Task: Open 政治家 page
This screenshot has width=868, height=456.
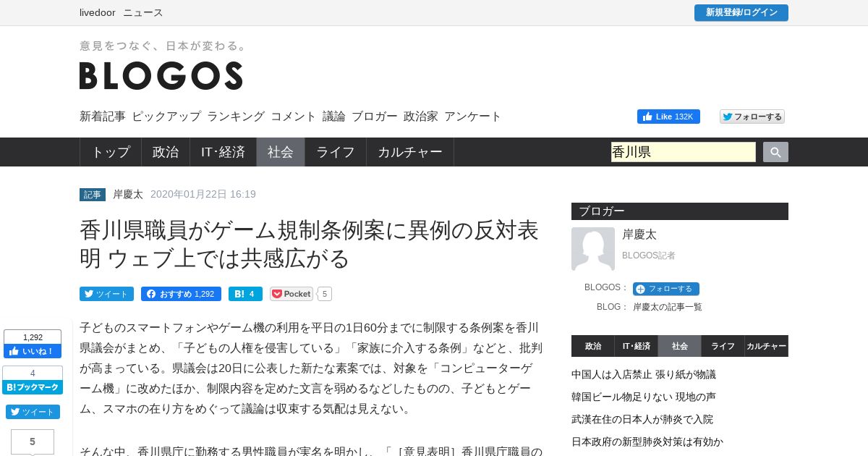Action: (x=421, y=116)
